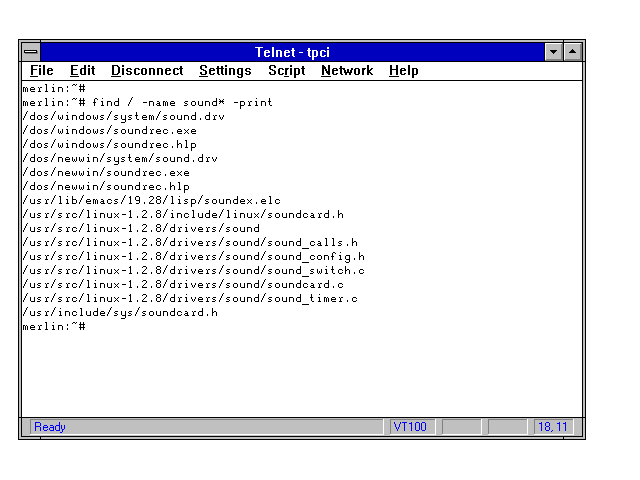640x480 pixels.
Task: Click the 18, 11 cursor position indicator
Action: (x=552, y=427)
